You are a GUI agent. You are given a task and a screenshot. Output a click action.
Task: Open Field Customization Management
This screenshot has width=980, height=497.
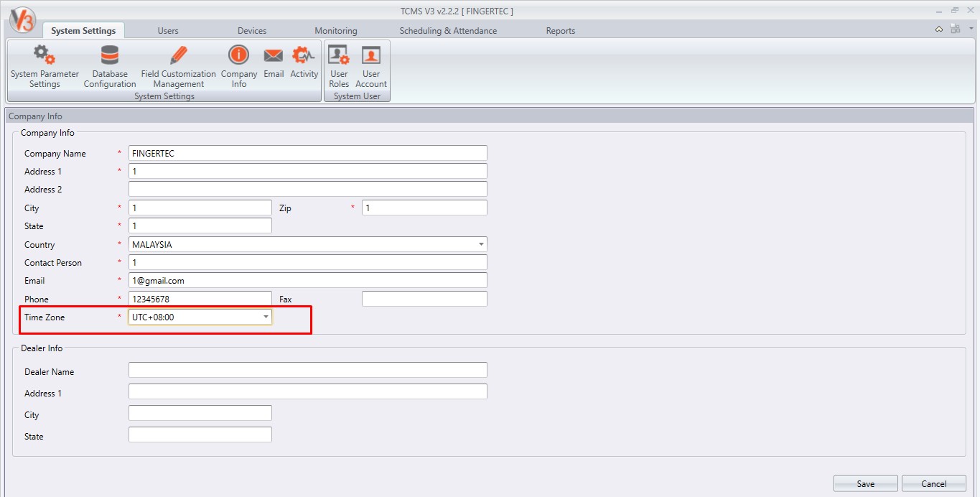178,67
